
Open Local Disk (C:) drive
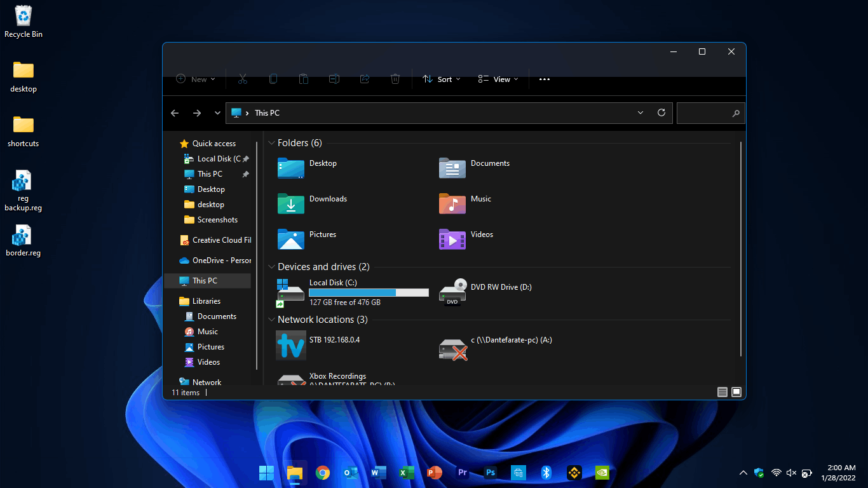tap(353, 292)
